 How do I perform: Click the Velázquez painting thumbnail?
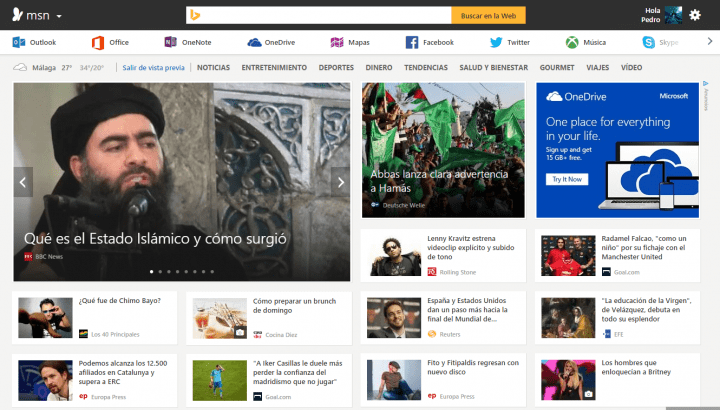568,318
